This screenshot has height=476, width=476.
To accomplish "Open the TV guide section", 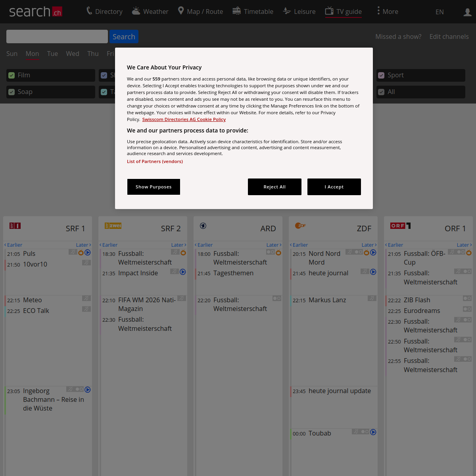I will [x=344, y=12].
